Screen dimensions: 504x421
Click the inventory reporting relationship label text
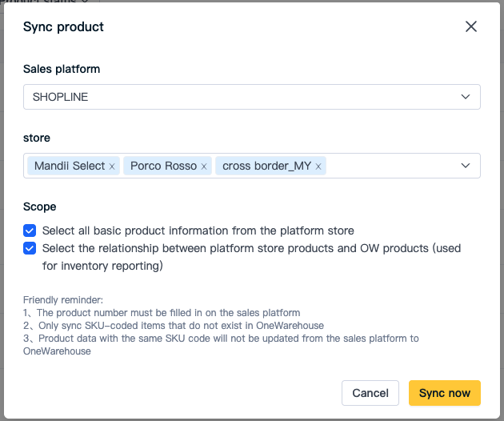pyautogui.click(x=251, y=257)
